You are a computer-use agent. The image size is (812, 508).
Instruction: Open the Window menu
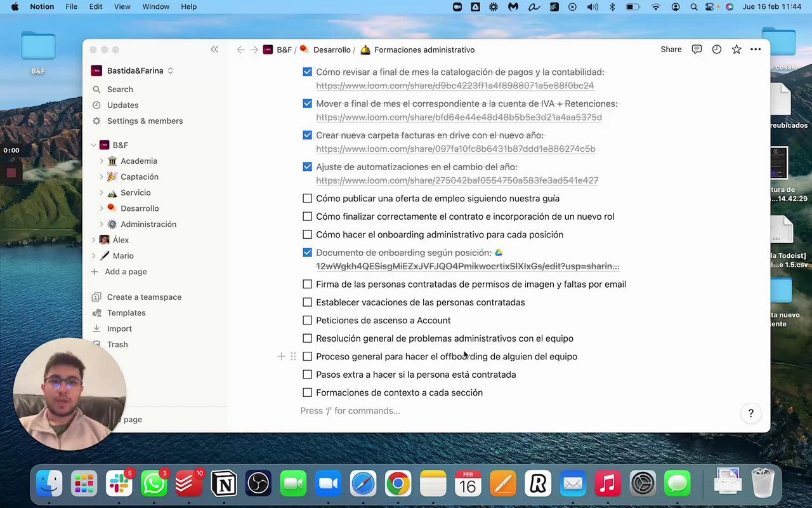pos(156,7)
